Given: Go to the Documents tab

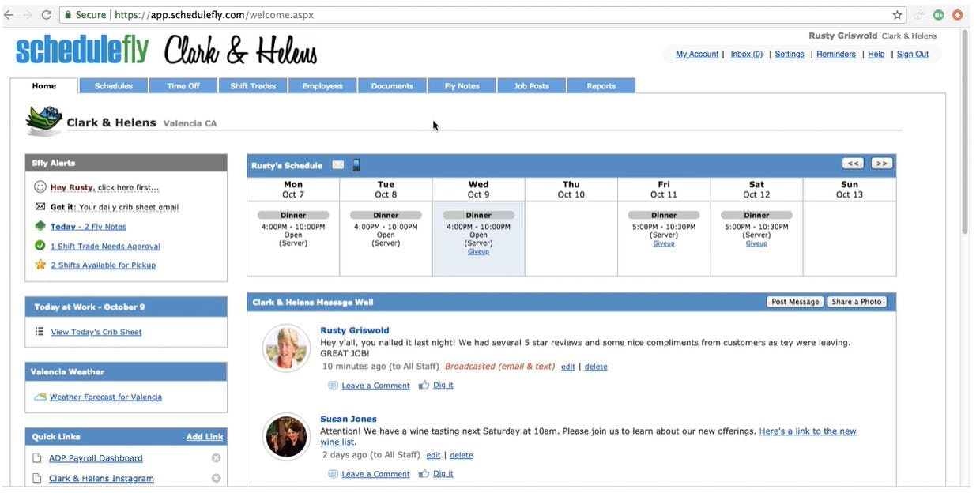Looking at the screenshot, I should coord(392,85).
